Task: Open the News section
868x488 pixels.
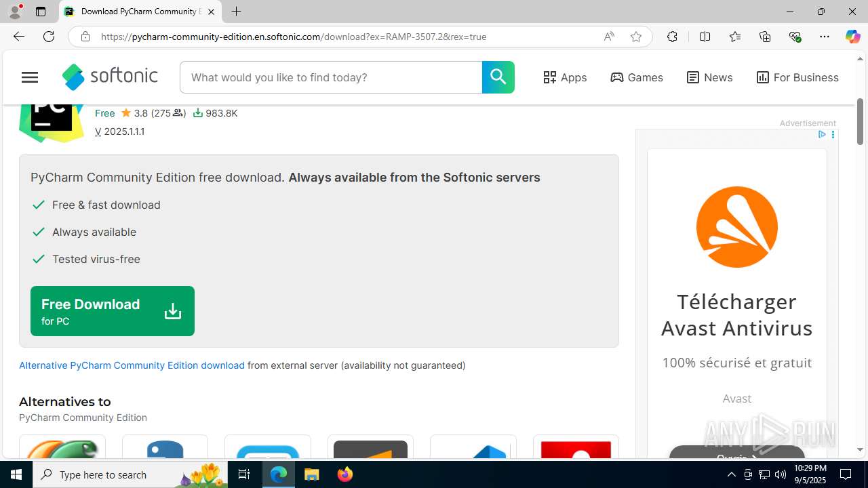Action: [709, 77]
